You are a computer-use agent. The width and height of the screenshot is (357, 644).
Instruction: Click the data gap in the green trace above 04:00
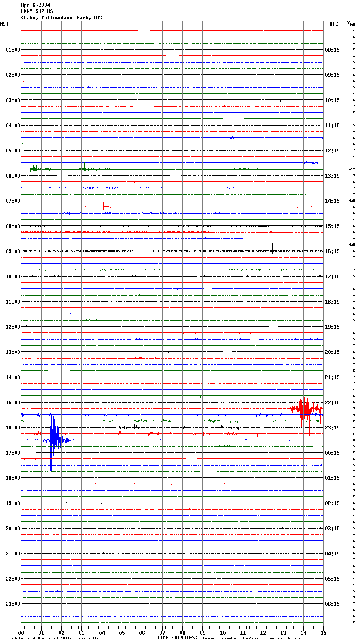coord(233,119)
